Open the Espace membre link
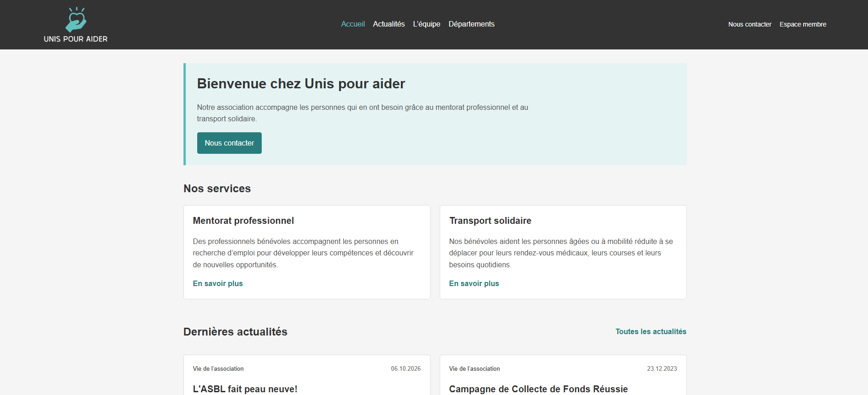 pyautogui.click(x=803, y=24)
